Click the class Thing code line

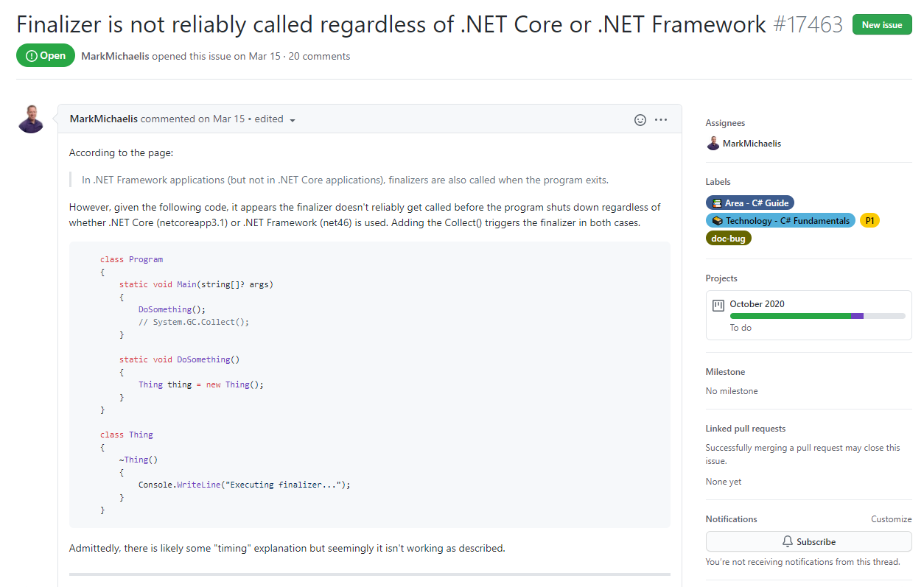(x=127, y=435)
